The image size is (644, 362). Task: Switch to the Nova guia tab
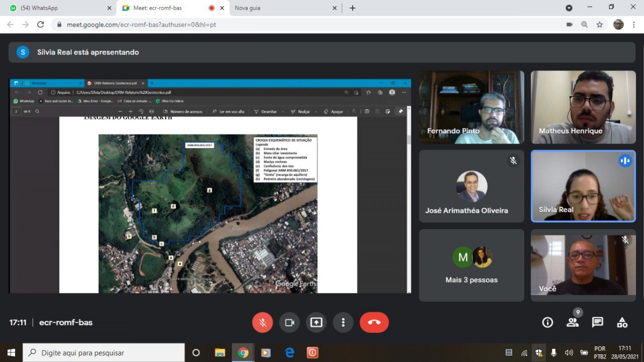click(282, 8)
